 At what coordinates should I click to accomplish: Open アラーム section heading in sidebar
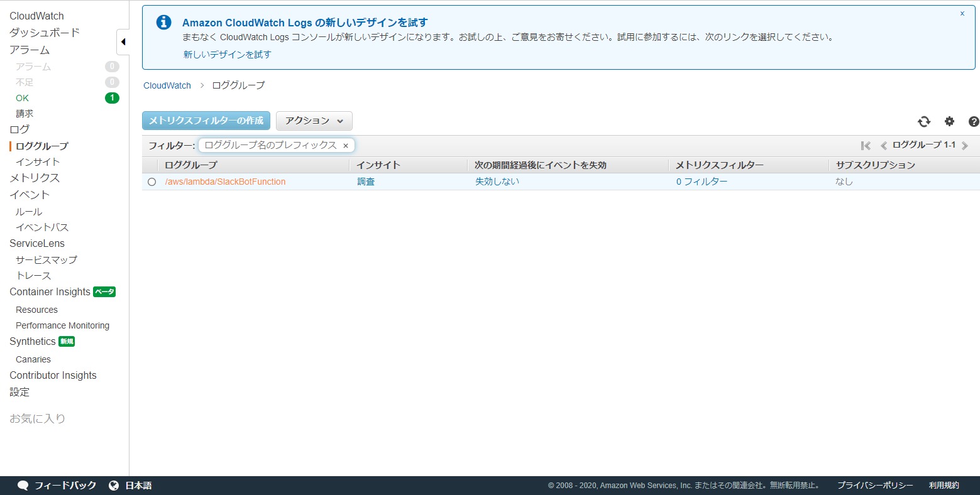point(30,50)
